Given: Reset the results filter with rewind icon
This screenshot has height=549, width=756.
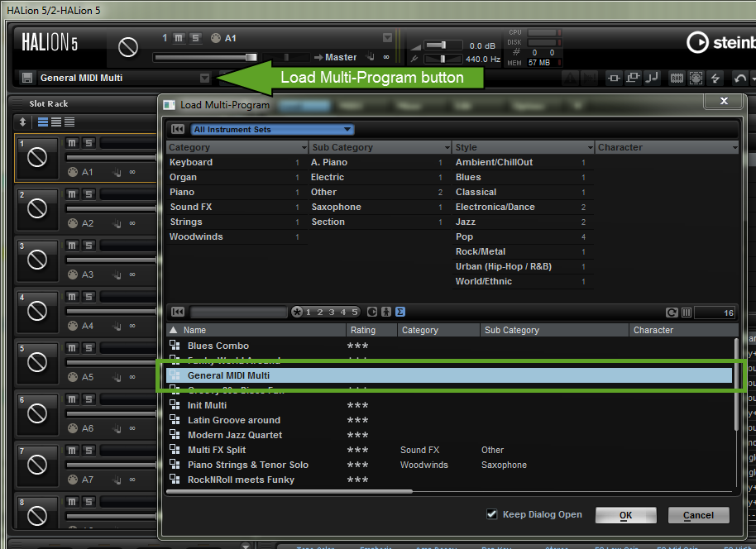Looking at the screenshot, I should [178, 312].
